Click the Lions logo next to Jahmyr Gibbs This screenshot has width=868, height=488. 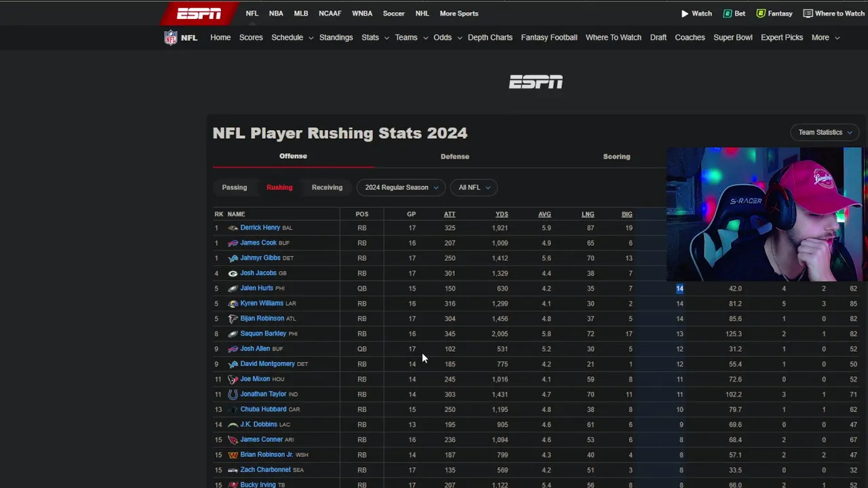coord(233,258)
